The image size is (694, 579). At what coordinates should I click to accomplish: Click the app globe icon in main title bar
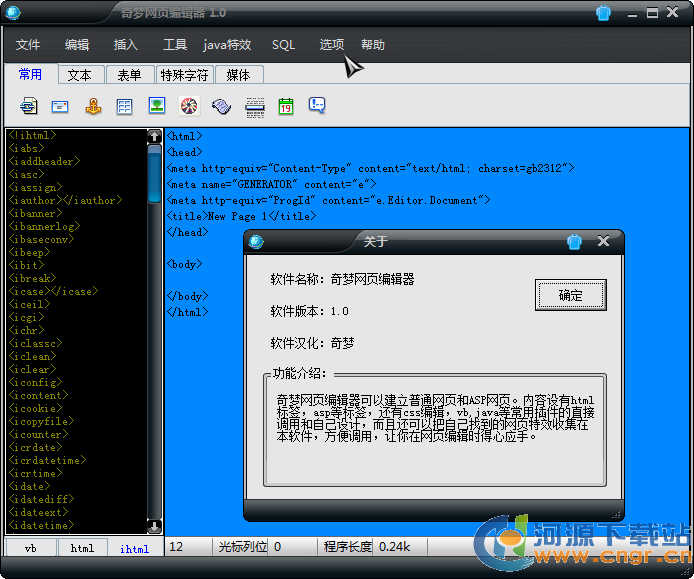pyautogui.click(x=13, y=12)
